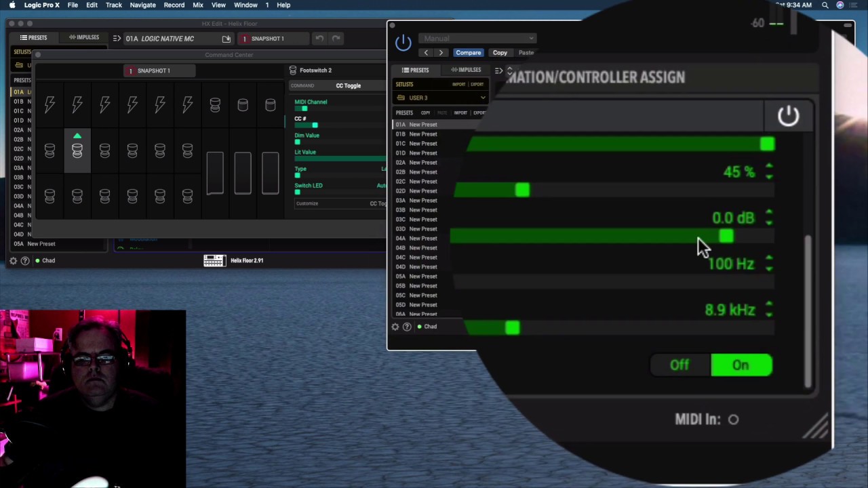Click the redo arrow in HX Edit

coord(336,39)
